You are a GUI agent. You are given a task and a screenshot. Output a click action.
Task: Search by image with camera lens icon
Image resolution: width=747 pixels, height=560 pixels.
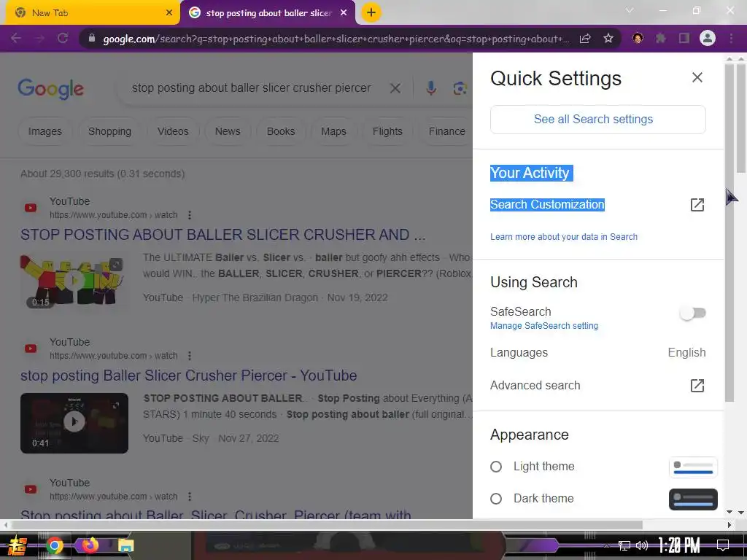point(460,88)
